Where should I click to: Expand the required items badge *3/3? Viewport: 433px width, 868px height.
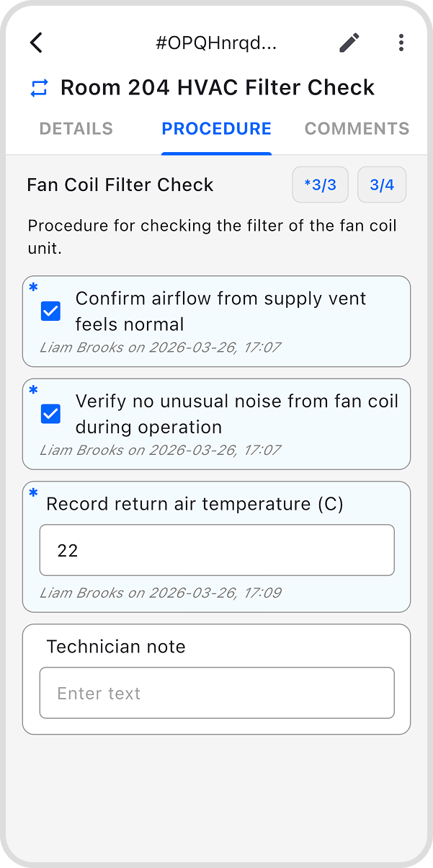pyautogui.click(x=320, y=185)
